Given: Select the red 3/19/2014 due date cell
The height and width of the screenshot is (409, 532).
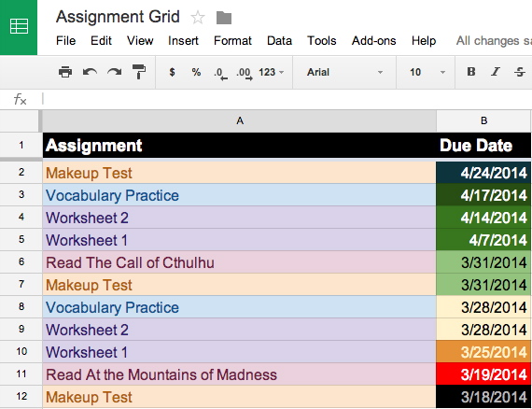Looking at the screenshot, I should coord(483,374).
